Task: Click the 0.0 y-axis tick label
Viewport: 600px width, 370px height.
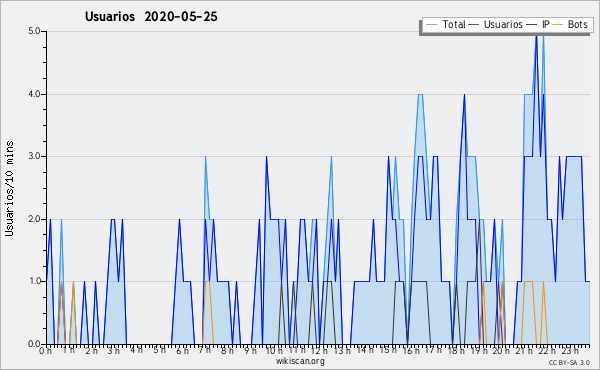Action: tap(34, 344)
